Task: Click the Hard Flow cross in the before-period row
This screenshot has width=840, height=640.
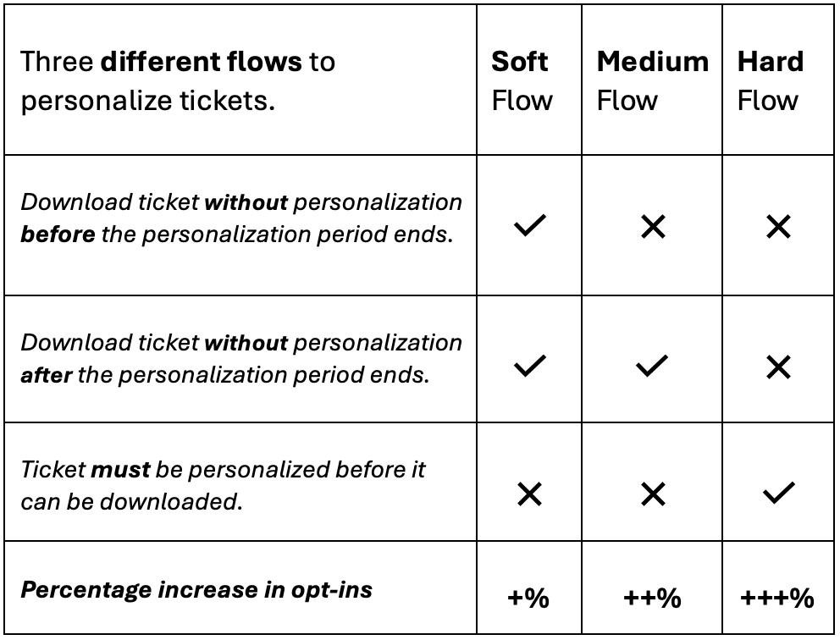Action: [x=778, y=227]
